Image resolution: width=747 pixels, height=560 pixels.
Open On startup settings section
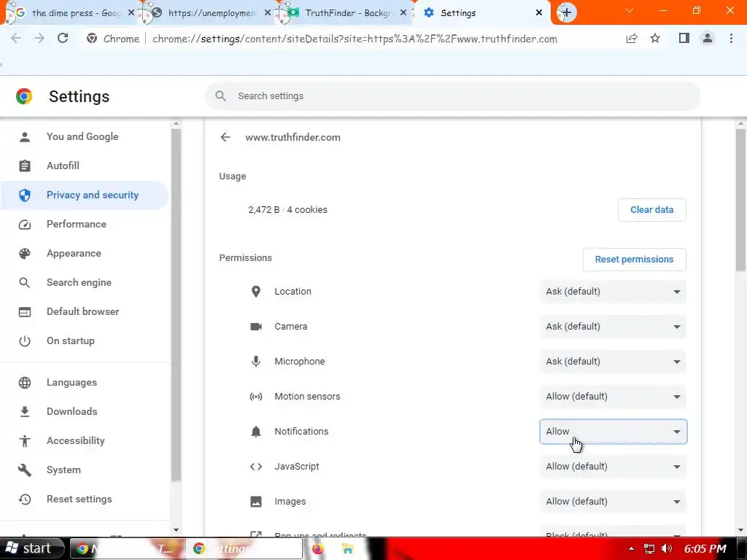(85, 341)
